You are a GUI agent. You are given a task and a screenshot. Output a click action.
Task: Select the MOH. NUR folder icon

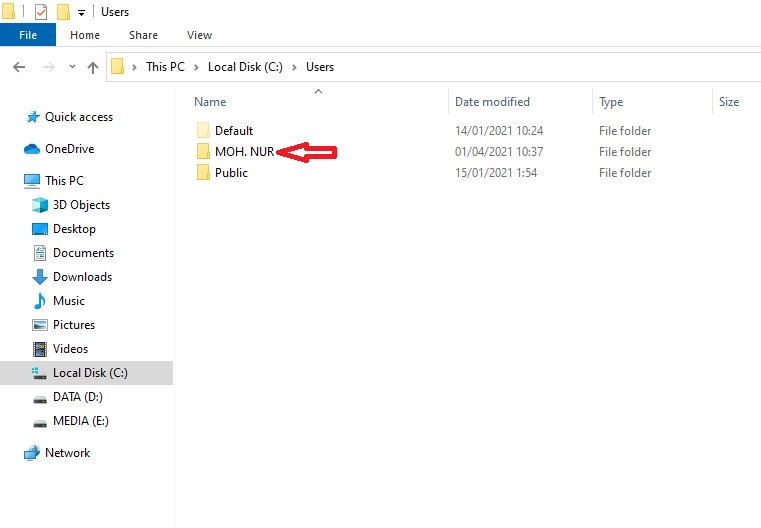[203, 151]
